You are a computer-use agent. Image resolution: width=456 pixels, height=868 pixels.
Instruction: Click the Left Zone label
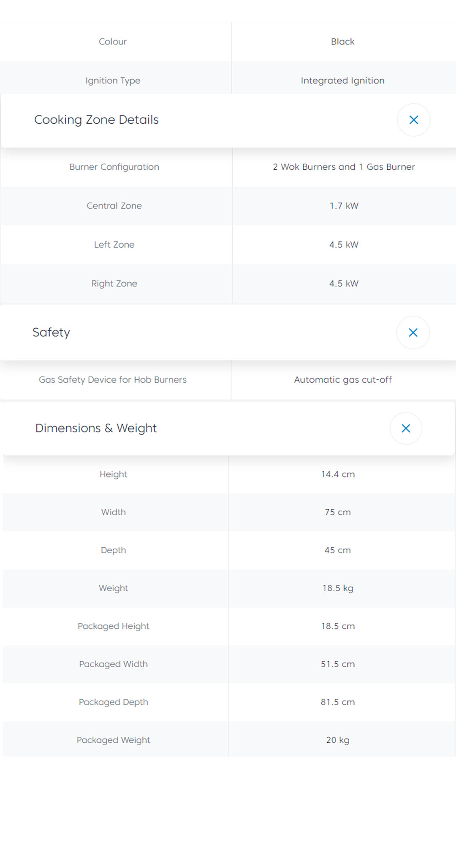[x=114, y=245]
